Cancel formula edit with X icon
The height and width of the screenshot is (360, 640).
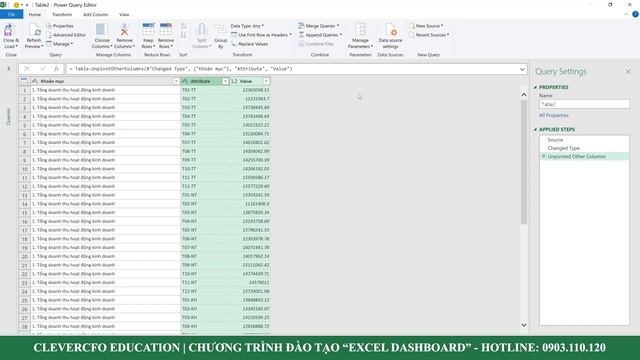27,69
